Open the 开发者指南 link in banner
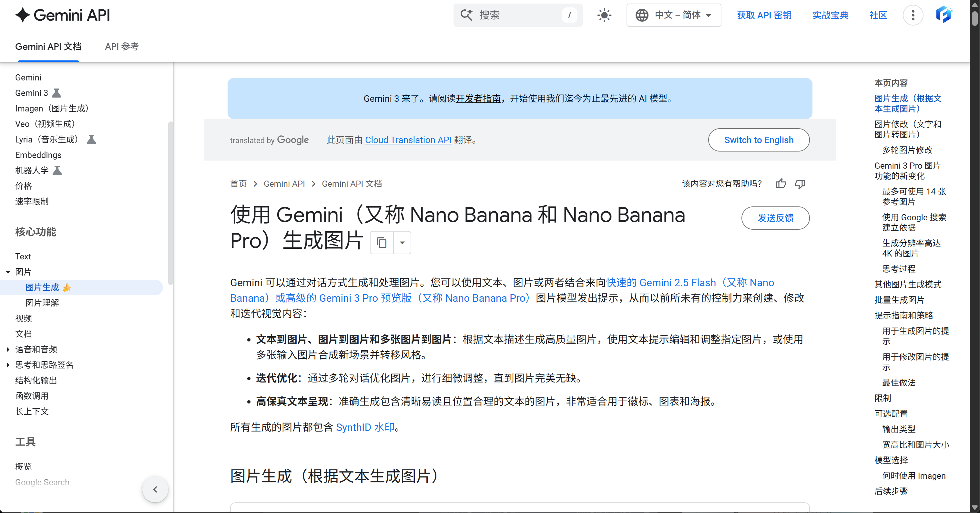 point(478,99)
